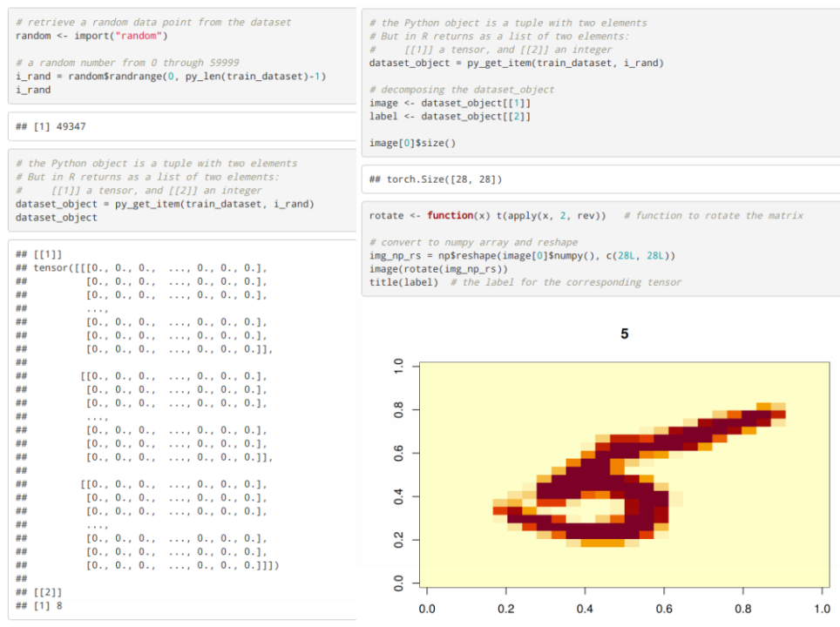
Task: Click the final "## [1] 8" output line
Action: click(x=38, y=604)
